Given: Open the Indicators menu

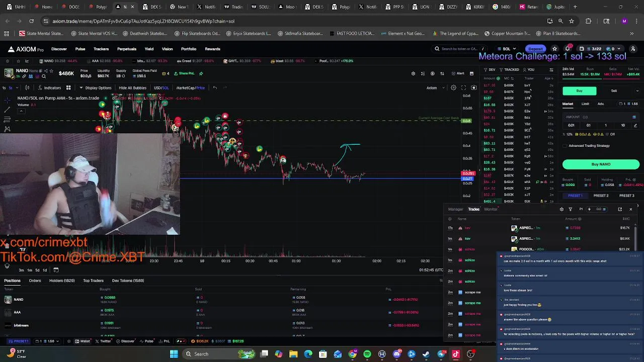Looking at the screenshot, I should tap(49, 88).
